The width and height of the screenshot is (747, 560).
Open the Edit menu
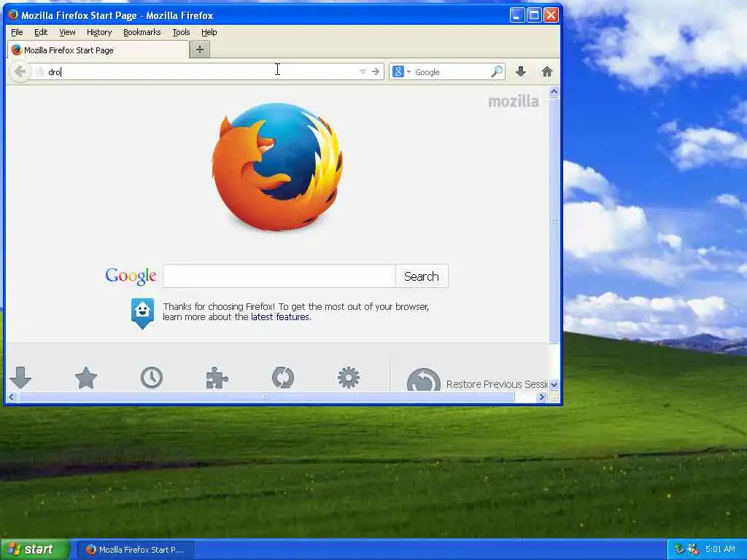coord(41,32)
